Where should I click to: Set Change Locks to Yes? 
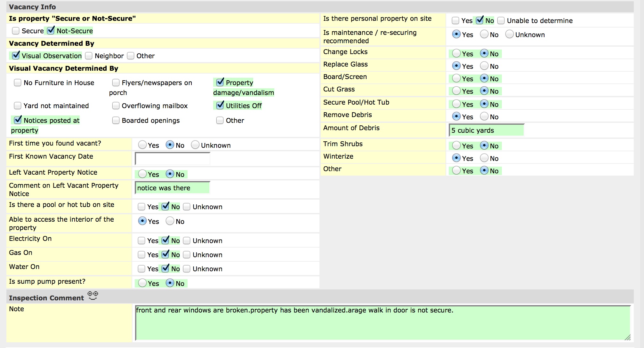[x=456, y=53]
